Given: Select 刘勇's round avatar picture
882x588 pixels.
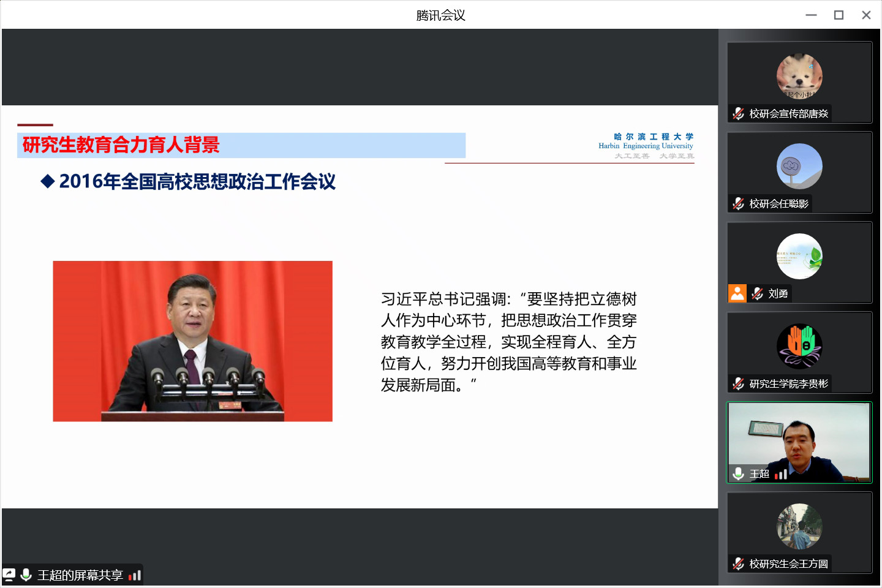Looking at the screenshot, I should (x=799, y=256).
